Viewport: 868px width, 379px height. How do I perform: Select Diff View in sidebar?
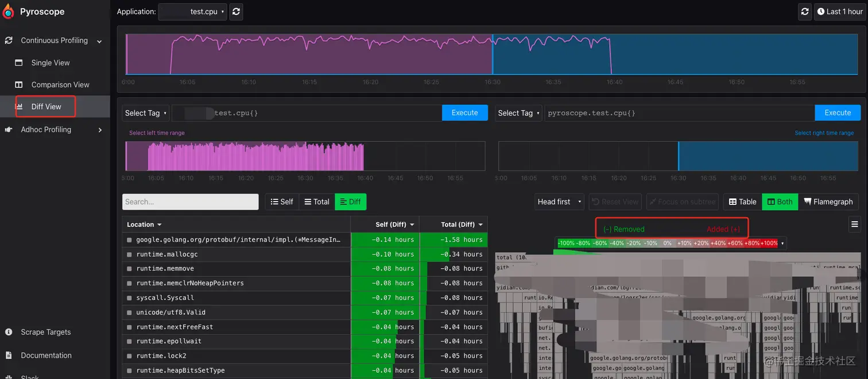[46, 106]
